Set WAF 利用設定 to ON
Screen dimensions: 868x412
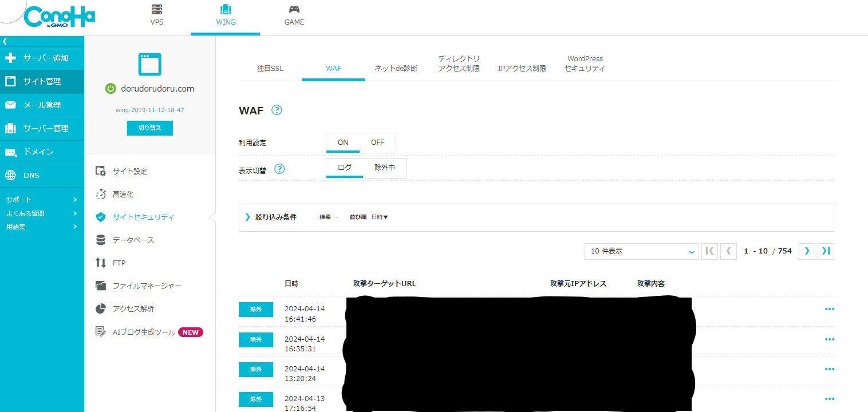point(342,142)
